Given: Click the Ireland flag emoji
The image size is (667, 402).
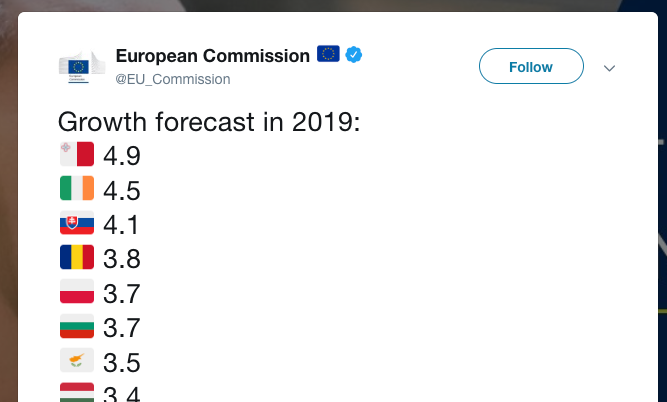Looking at the screenshot, I should (77, 188).
